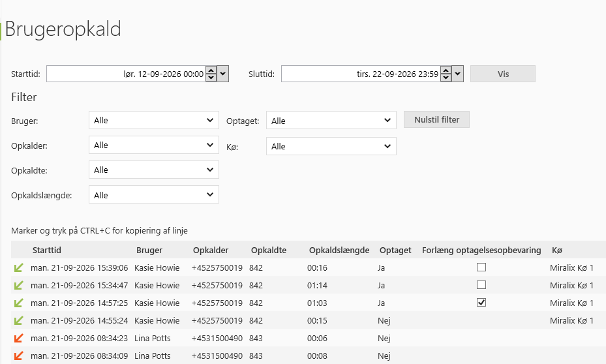Uncheck the extend-retention checkbox for the 14:57:25 call

coord(481,303)
